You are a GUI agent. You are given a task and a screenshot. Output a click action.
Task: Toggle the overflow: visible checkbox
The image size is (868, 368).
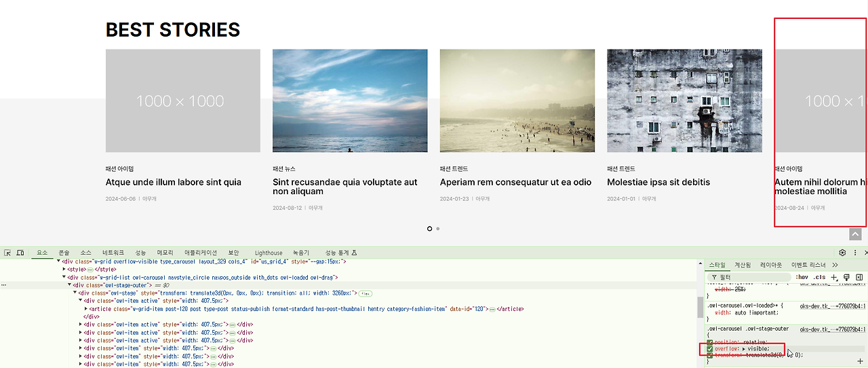pyautogui.click(x=710, y=349)
